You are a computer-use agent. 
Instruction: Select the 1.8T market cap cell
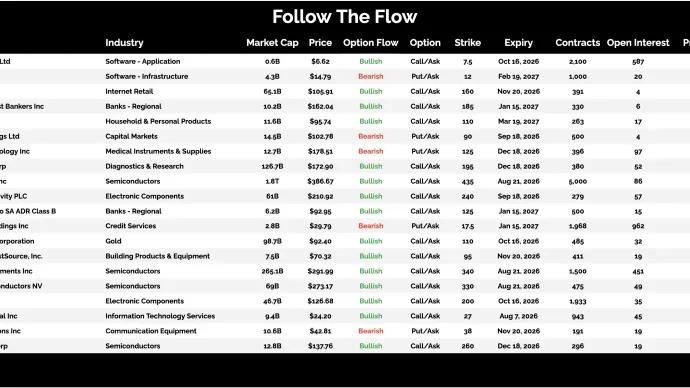click(x=272, y=181)
